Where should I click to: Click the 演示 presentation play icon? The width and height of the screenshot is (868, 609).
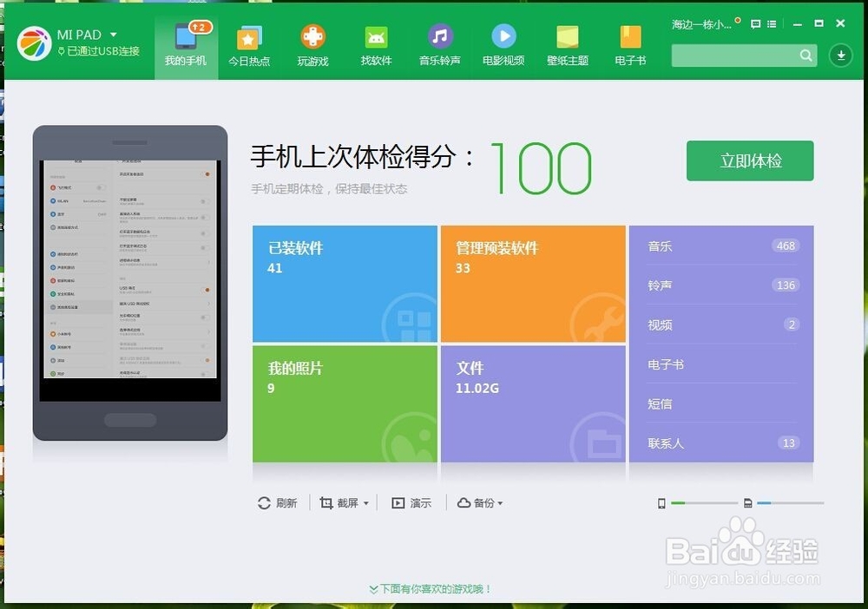pos(398,503)
